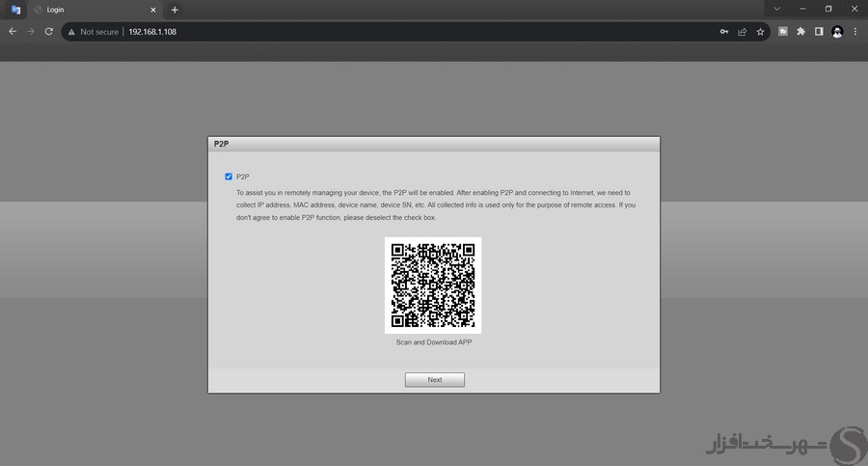Restore down the browser window

[828, 9]
